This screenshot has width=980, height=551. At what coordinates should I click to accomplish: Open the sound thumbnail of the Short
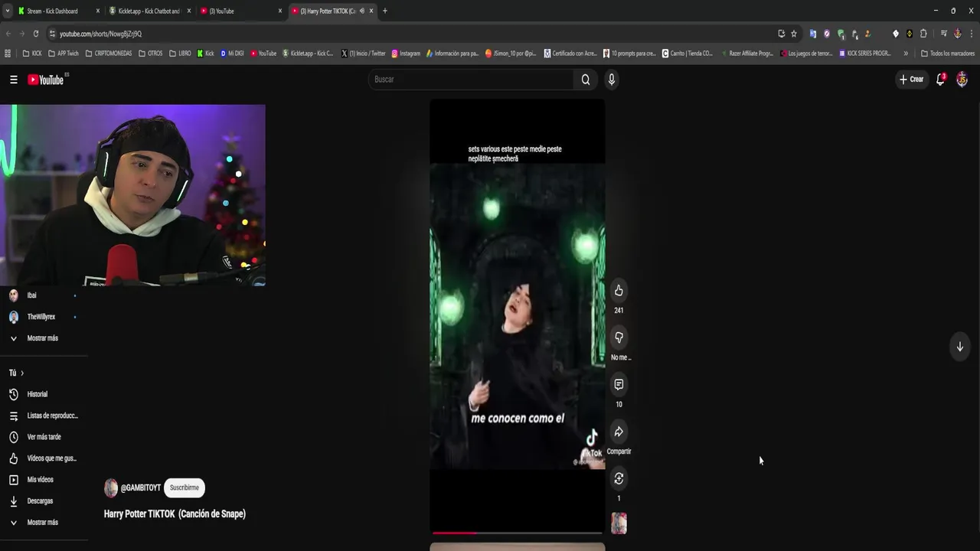[619, 523]
